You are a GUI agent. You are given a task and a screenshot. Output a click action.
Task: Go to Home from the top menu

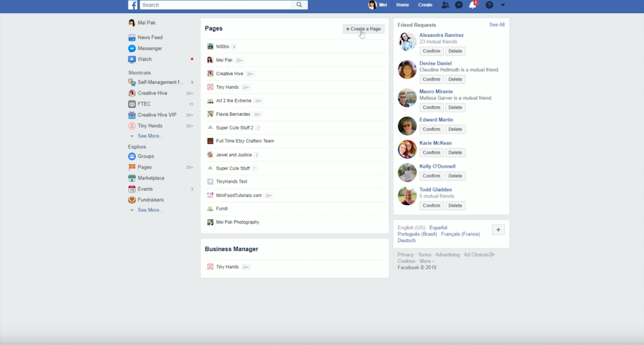(402, 5)
